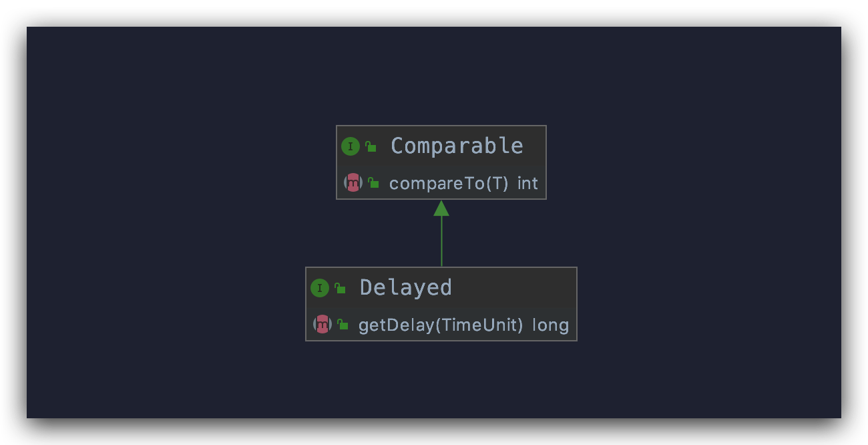868x445 pixels.
Task: Click the lock icon beside getDelay
Action: (343, 325)
